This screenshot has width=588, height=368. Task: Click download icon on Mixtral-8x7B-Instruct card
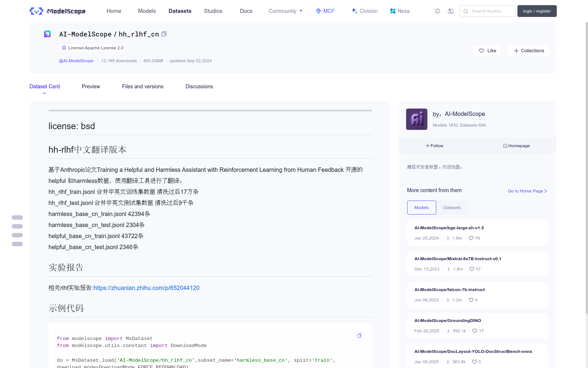(449, 269)
